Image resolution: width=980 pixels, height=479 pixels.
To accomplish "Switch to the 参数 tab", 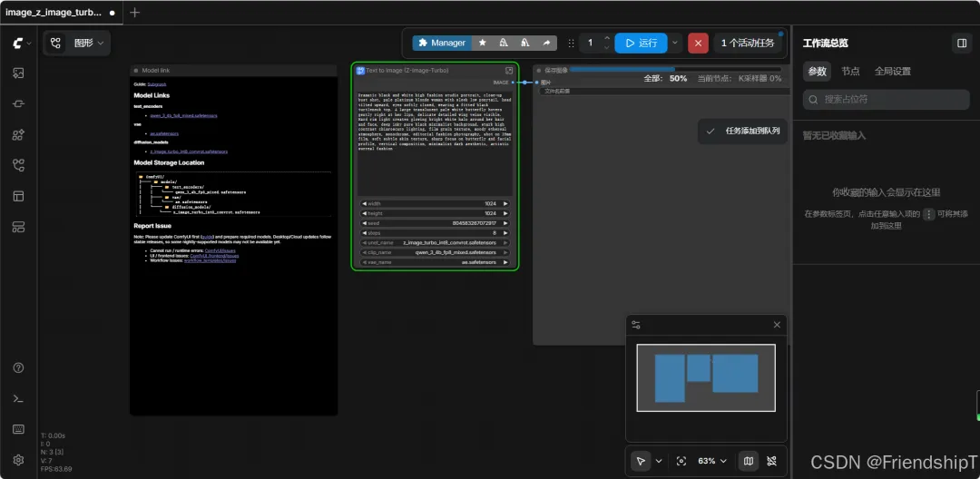I will click(817, 71).
